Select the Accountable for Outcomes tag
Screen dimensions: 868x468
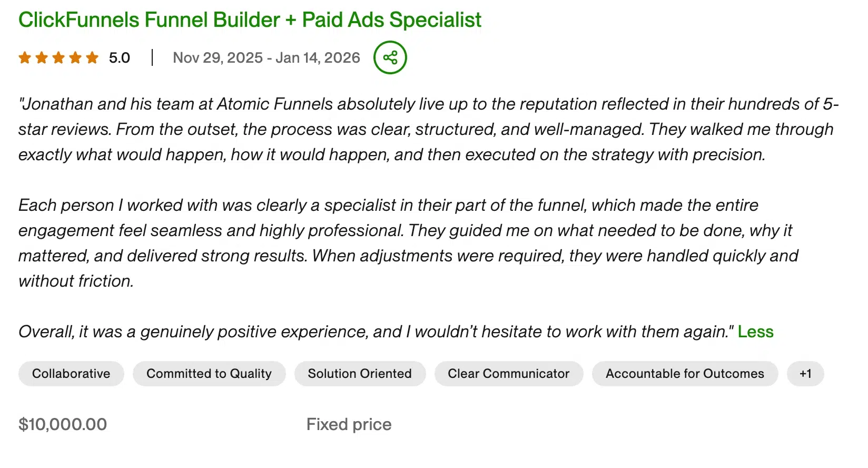point(685,374)
